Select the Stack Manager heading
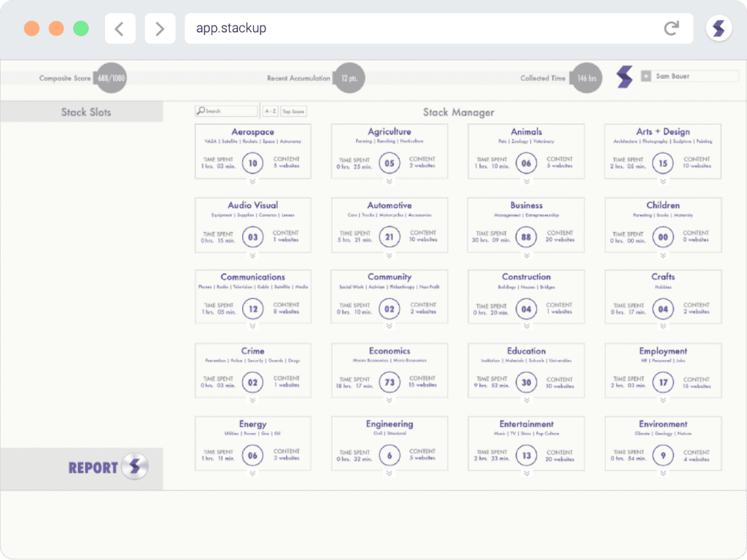The image size is (747, 560). click(x=459, y=112)
